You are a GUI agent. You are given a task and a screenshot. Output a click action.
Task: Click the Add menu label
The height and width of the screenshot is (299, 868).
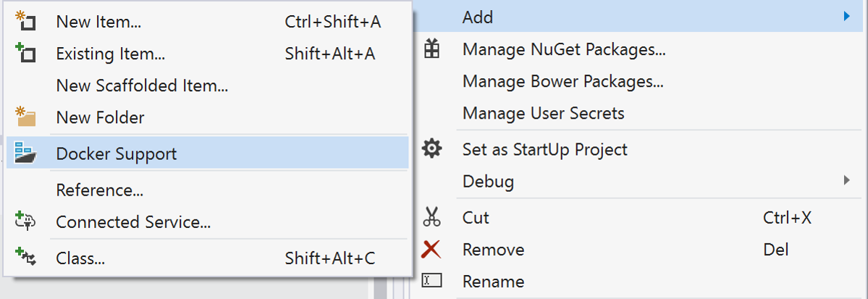tap(478, 17)
